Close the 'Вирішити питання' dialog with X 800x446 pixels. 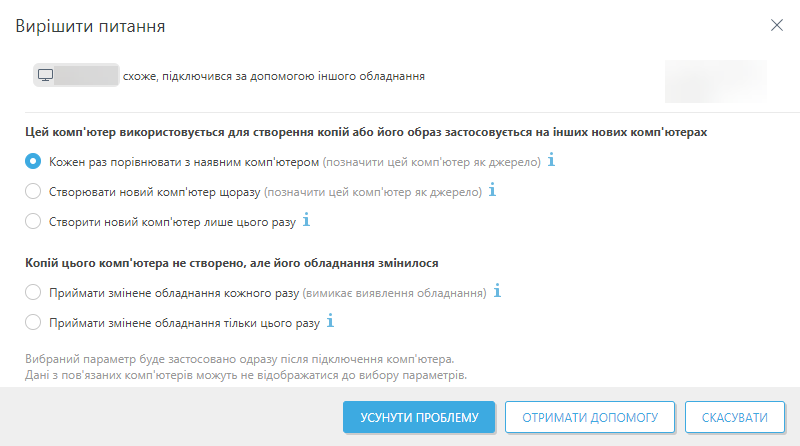coord(777,25)
